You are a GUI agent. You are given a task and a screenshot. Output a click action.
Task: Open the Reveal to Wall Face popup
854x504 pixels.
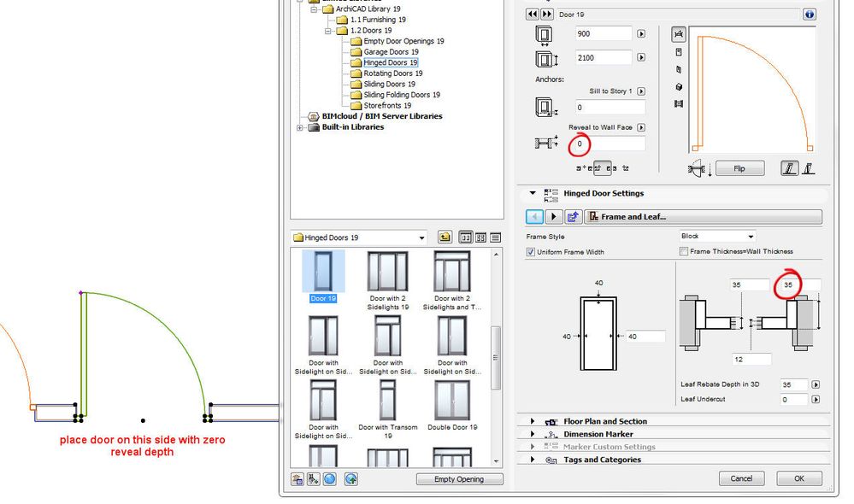point(641,127)
